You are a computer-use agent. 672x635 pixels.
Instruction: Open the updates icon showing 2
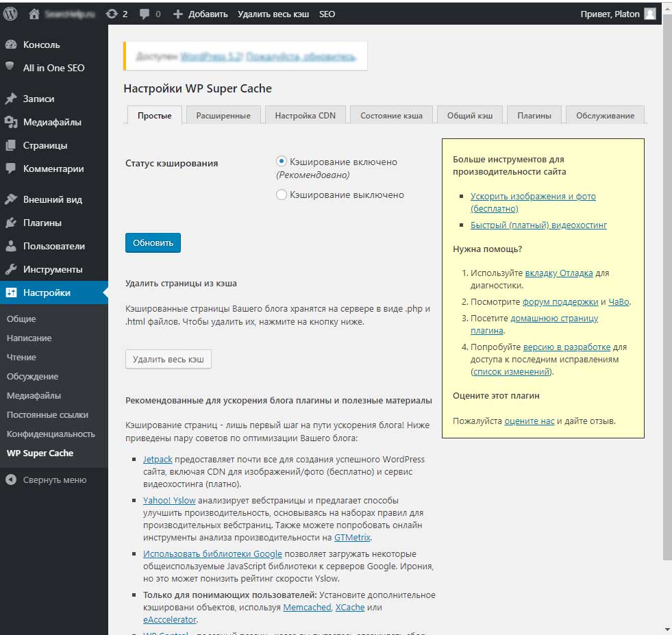(112, 14)
